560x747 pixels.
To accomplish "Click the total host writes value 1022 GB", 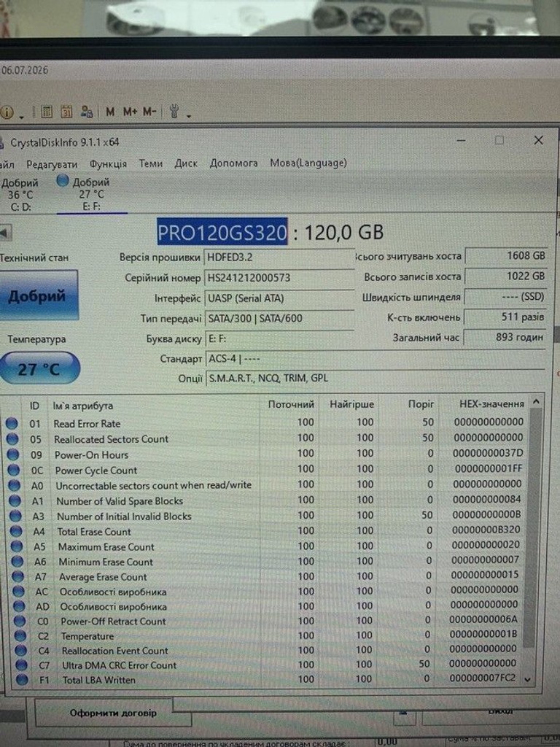I will point(505,276).
